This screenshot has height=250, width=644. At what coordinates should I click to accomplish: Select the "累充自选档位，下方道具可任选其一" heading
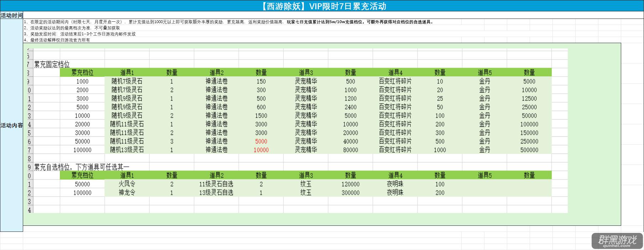[82, 167]
